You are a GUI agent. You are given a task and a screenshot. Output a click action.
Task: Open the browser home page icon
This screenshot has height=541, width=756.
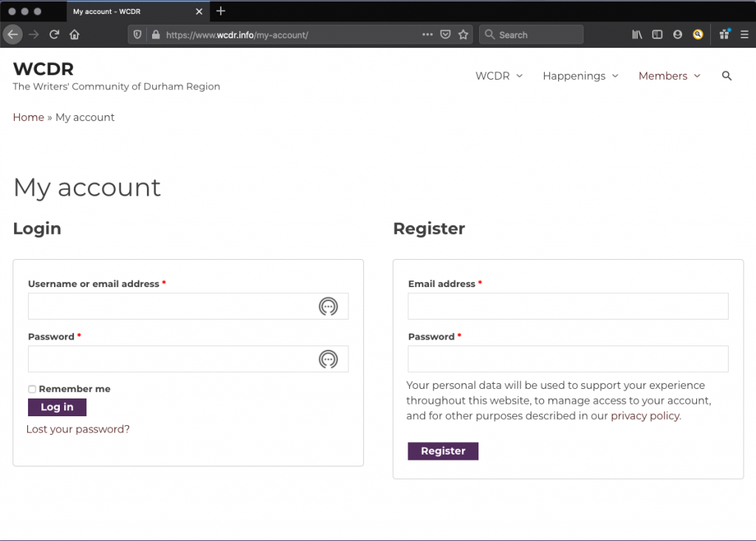click(75, 35)
